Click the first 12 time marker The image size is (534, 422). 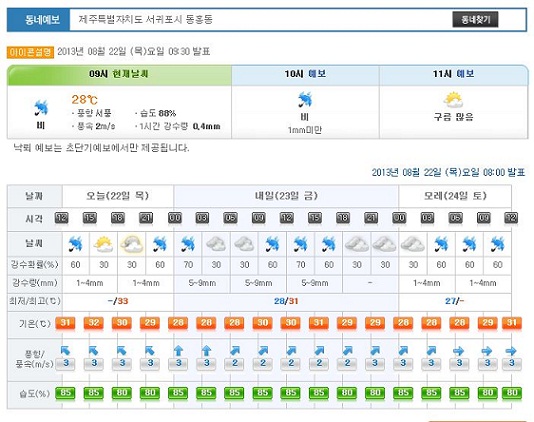62,218
